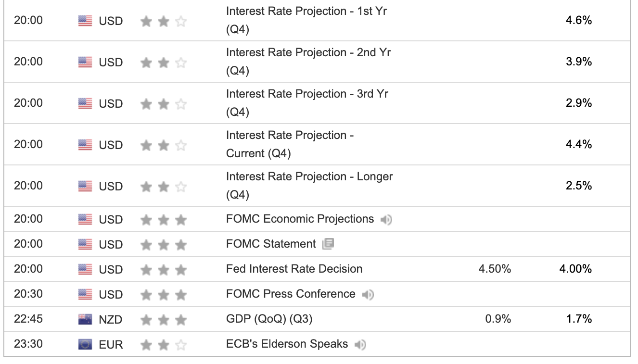Click importance stars in ECB's Elderson Speaks row
638x364 pixels.
coord(164,344)
